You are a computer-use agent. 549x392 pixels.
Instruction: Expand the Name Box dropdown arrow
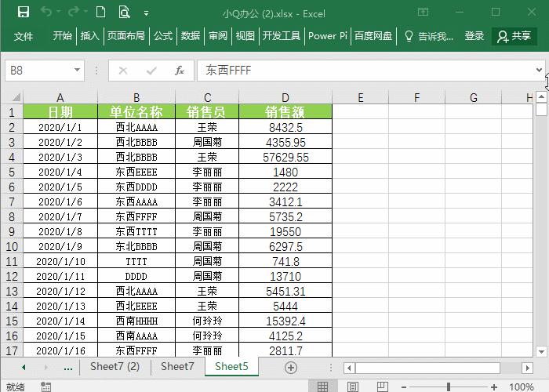[78, 70]
